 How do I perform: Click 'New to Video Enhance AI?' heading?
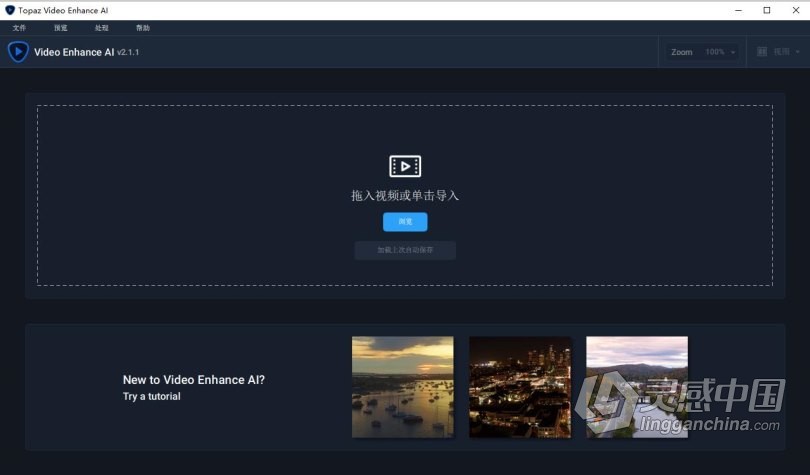(x=194, y=379)
